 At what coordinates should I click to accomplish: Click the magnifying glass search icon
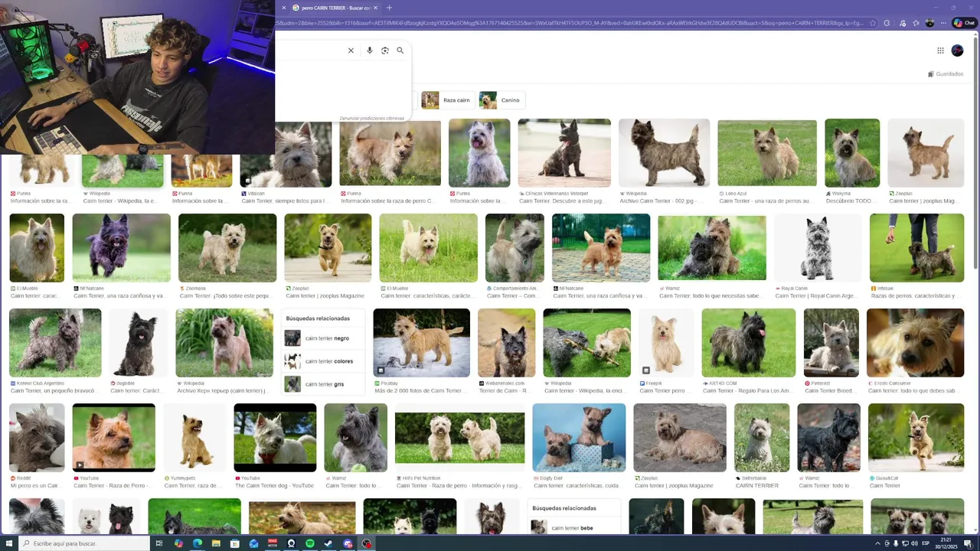(x=400, y=51)
